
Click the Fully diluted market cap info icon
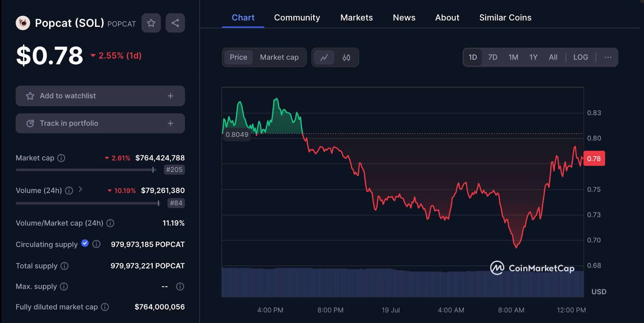[x=105, y=307]
